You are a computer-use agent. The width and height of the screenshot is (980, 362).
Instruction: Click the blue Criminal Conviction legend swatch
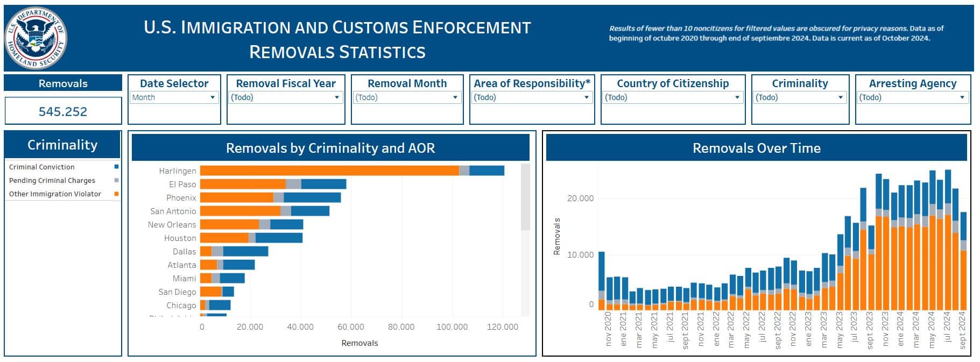(116, 167)
